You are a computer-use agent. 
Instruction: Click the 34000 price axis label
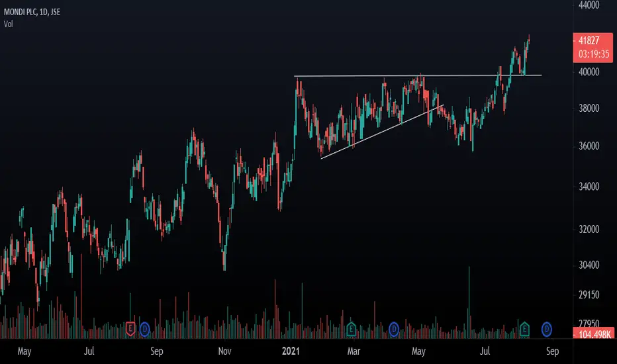(589, 187)
